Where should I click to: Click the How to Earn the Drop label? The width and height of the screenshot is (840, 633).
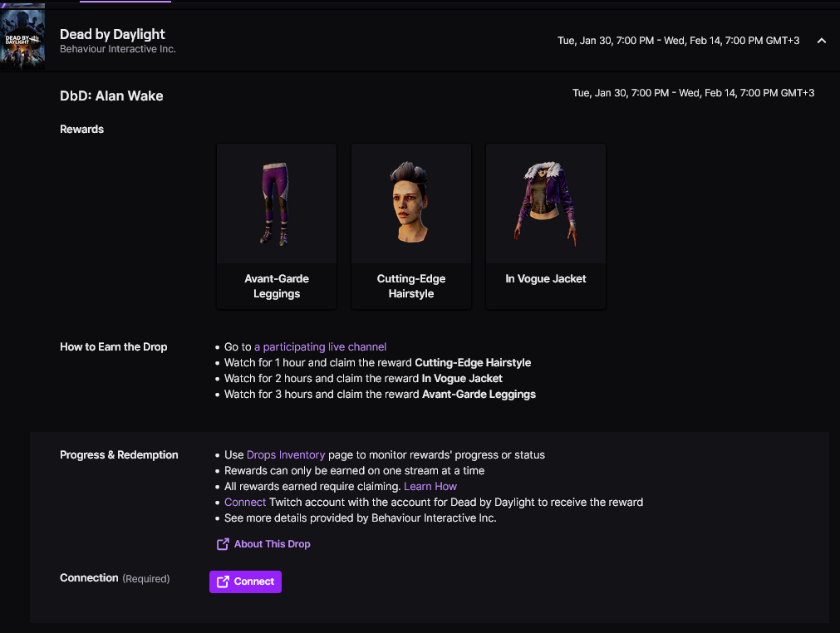(114, 347)
